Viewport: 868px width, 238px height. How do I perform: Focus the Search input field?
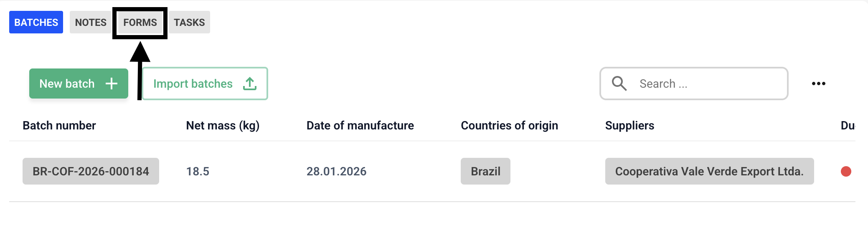point(694,84)
